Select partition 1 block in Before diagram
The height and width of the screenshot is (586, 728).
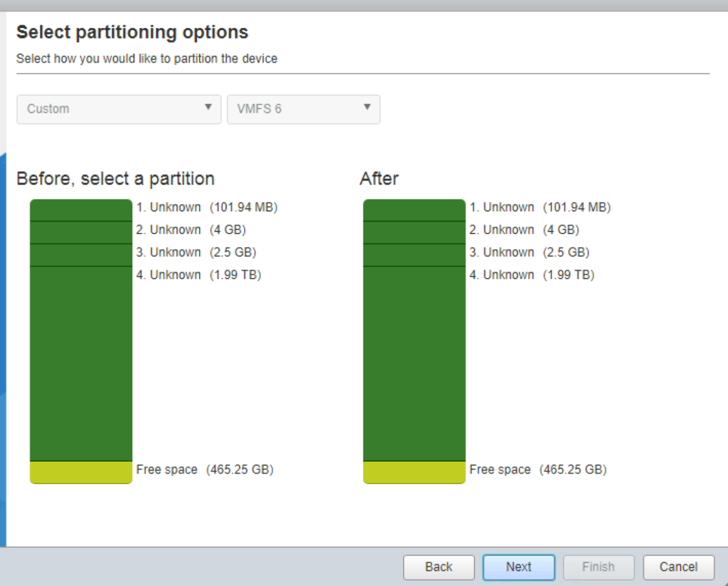(81, 210)
